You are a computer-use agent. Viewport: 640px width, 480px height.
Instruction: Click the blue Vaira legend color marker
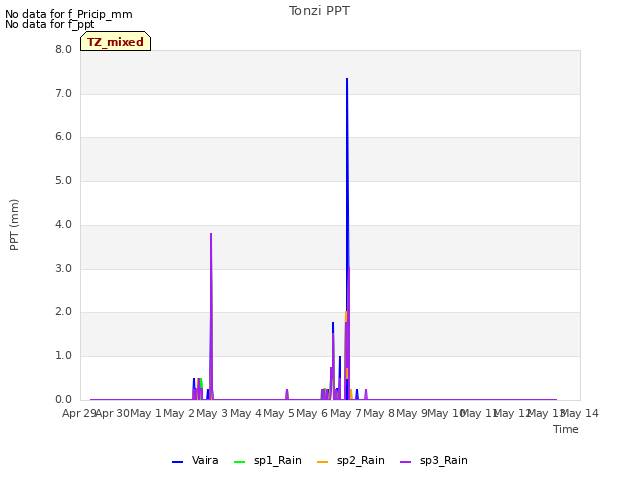178,462
